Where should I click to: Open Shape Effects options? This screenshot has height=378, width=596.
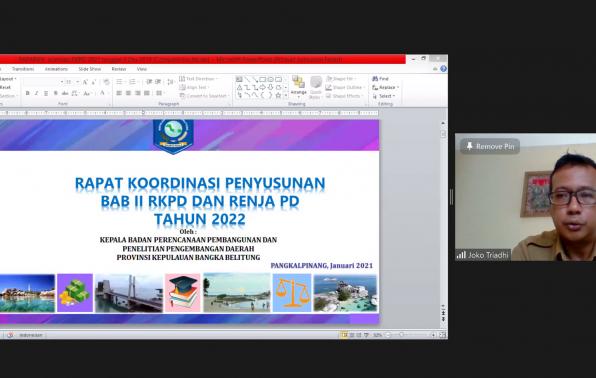coord(345,96)
